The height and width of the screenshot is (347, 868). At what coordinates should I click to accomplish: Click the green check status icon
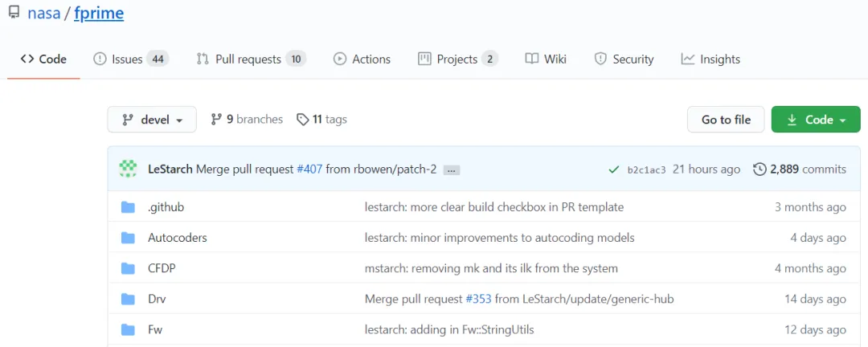pyautogui.click(x=613, y=169)
